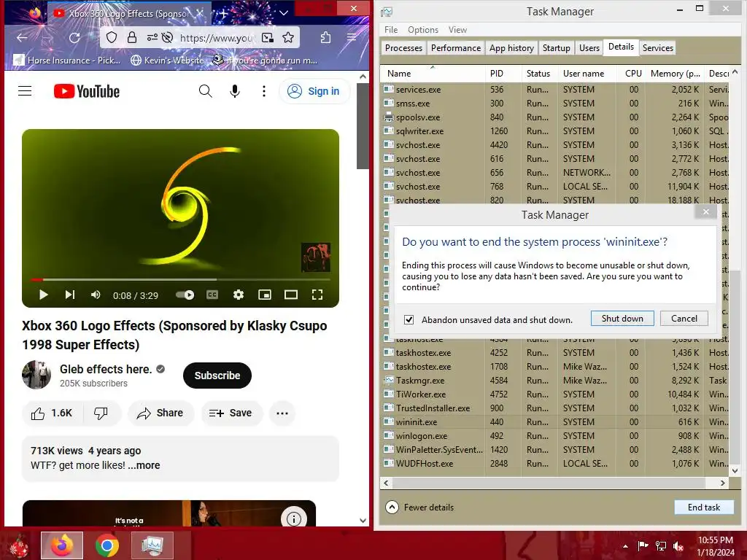
Task: Select the wininit.exe process row
Action: (556, 422)
